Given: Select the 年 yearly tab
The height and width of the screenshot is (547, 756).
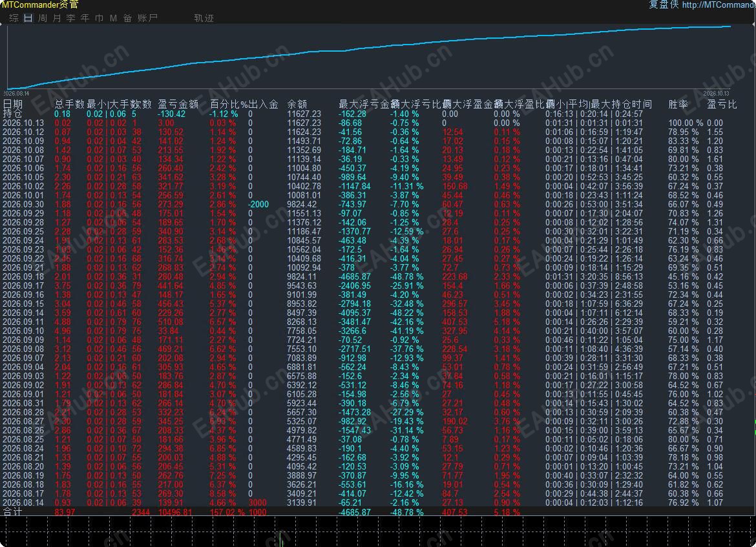Looking at the screenshot, I should tap(85, 18).
